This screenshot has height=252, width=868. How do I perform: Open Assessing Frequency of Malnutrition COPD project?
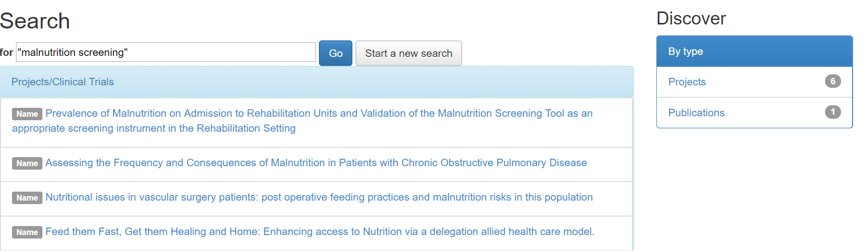(x=316, y=163)
